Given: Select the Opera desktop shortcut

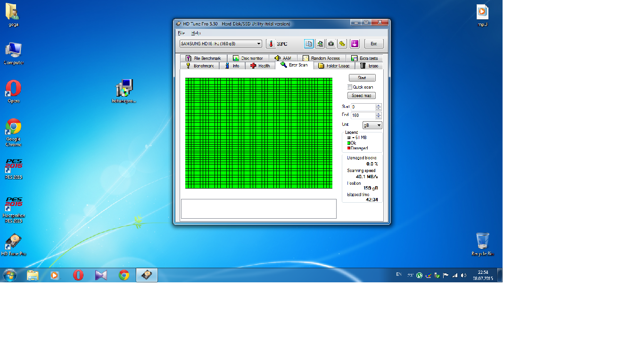Looking at the screenshot, I should (13, 91).
